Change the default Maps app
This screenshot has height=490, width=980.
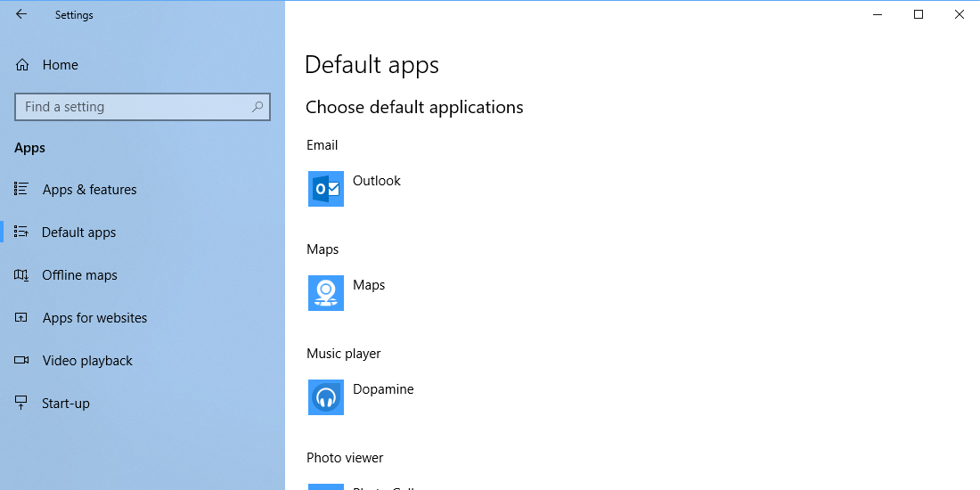[x=369, y=285]
